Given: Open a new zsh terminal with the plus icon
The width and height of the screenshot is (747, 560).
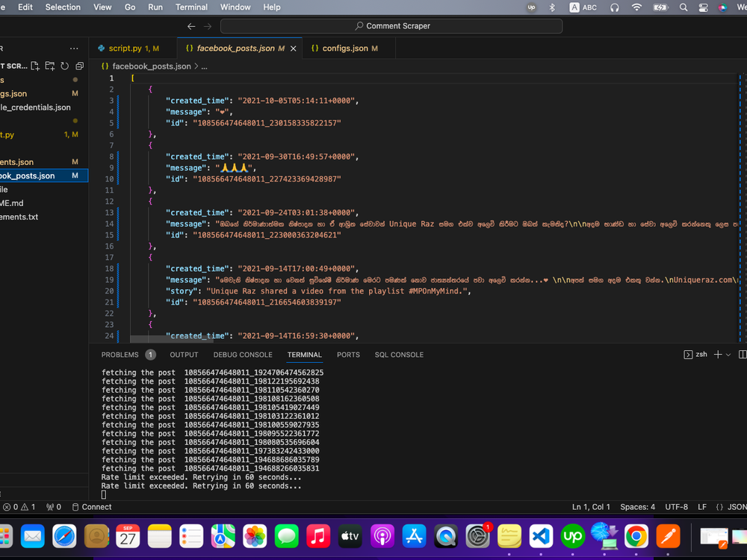Looking at the screenshot, I should [717, 354].
